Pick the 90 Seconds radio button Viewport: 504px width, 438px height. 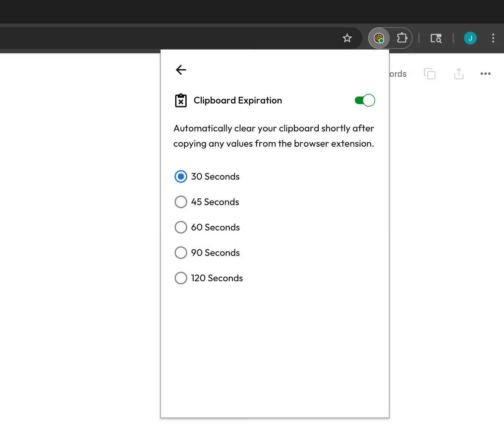pos(181,253)
